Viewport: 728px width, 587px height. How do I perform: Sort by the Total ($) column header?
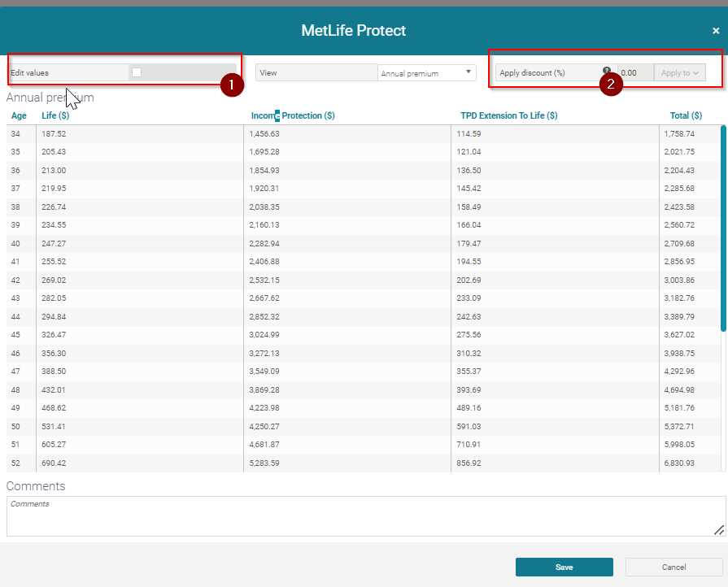click(x=686, y=115)
